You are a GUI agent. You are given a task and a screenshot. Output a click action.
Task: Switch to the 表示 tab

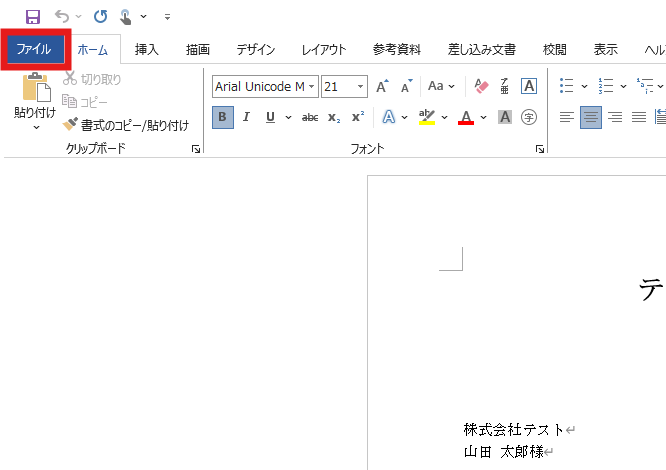click(605, 50)
